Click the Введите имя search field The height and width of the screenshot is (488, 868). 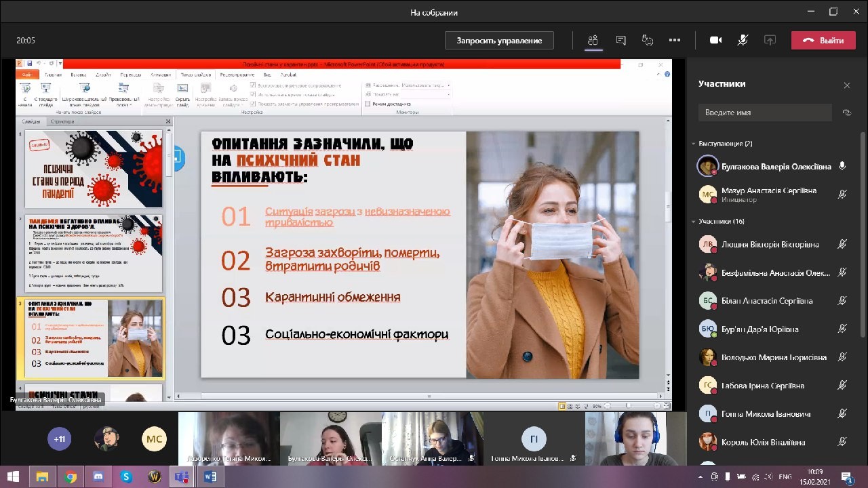[765, 113]
